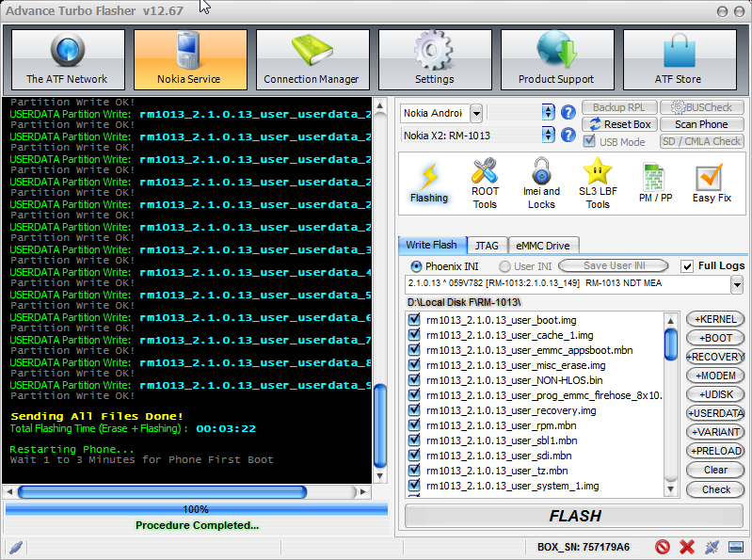The height and width of the screenshot is (560, 752).
Task: Open the Easy Fix tool
Action: point(712,184)
